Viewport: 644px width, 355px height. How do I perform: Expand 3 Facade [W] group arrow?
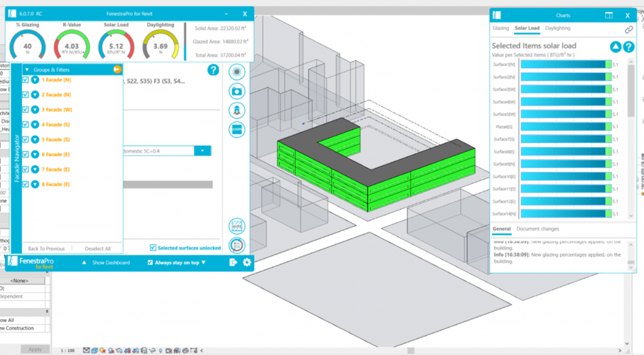point(35,109)
